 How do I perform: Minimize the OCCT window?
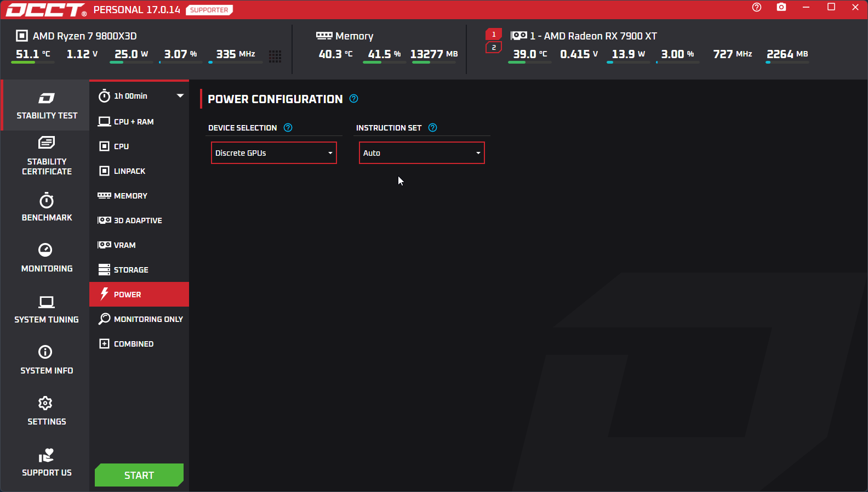[806, 7]
